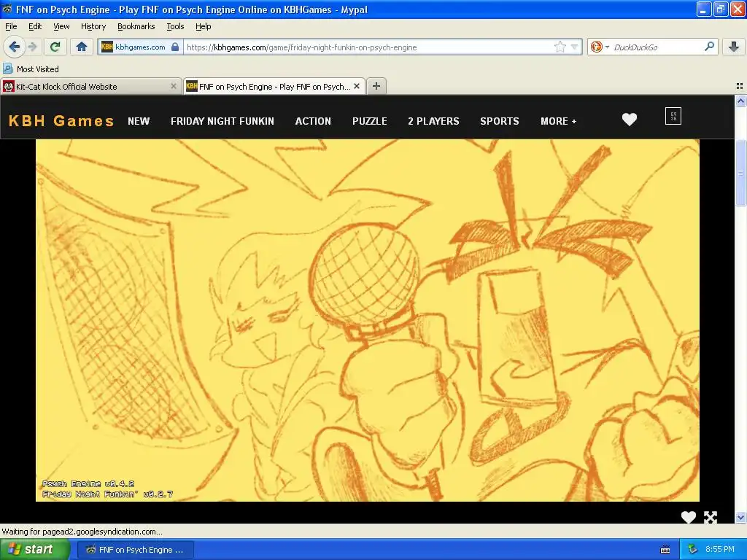Click the game canvas title screen

point(368,320)
